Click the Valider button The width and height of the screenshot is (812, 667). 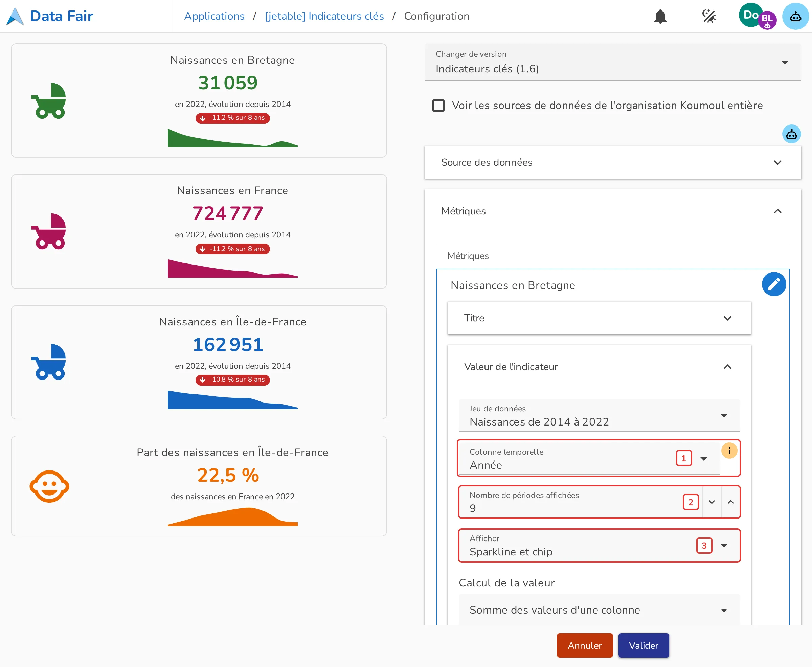(643, 645)
